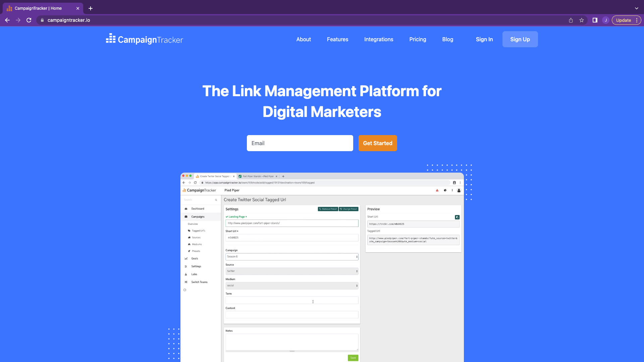Reload the current page
Image resolution: width=644 pixels, height=362 pixels.
tap(29, 20)
